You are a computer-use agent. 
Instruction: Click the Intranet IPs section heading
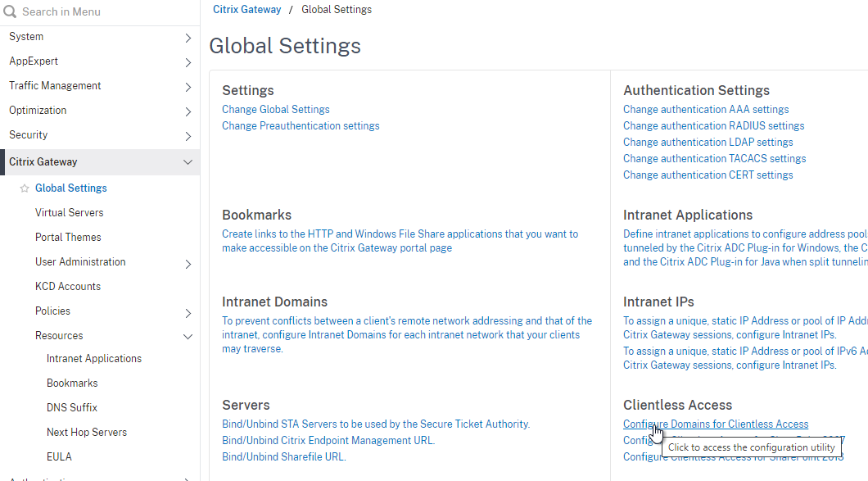(658, 302)
